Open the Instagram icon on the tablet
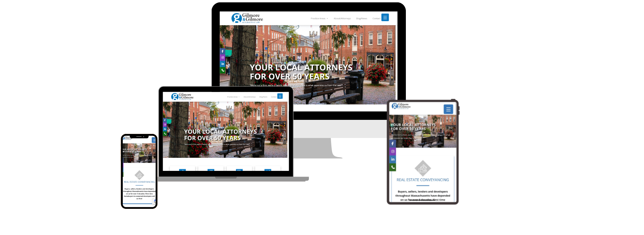 (392, 151)
